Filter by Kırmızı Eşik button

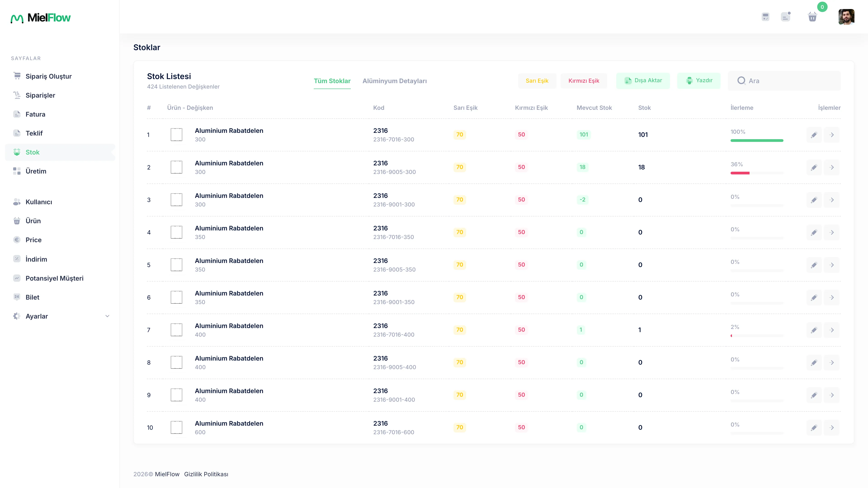[x=584, y=81]
